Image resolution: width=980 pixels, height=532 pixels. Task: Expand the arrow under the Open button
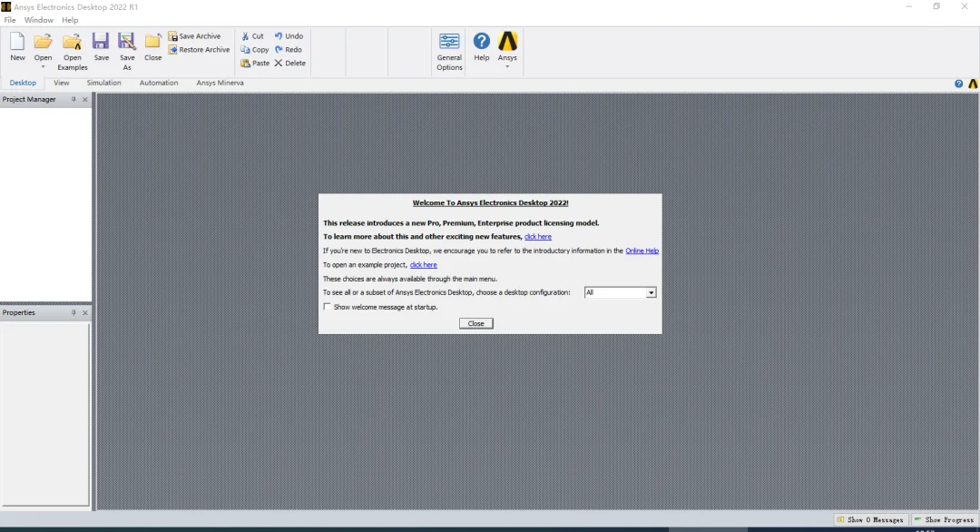(x=44, y=67)
